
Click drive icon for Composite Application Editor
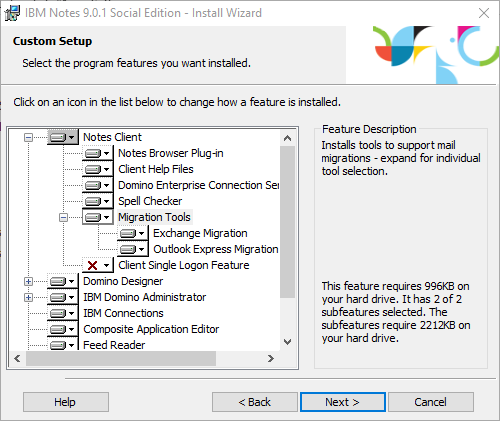pyautogui.click(x=63, y=329)
